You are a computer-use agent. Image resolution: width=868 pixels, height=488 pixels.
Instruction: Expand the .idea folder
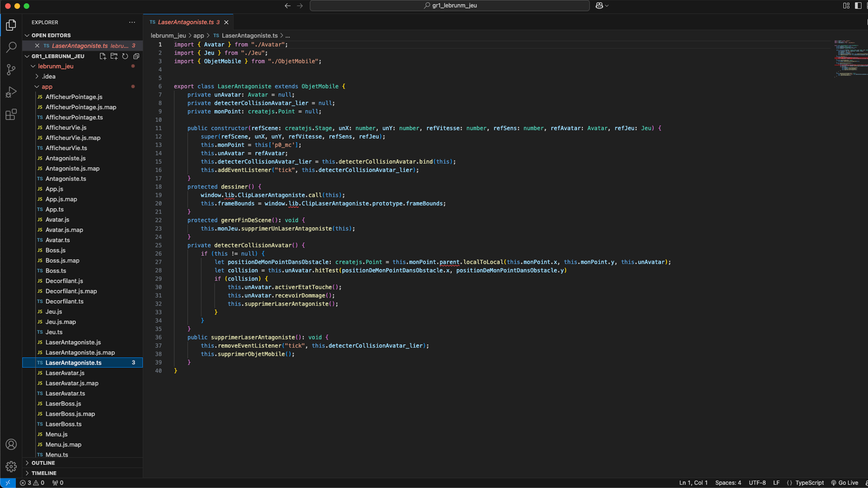click(x=49, y=76)
